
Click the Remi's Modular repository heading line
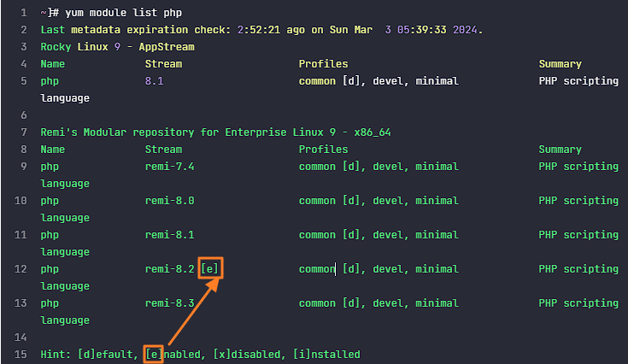215,132
